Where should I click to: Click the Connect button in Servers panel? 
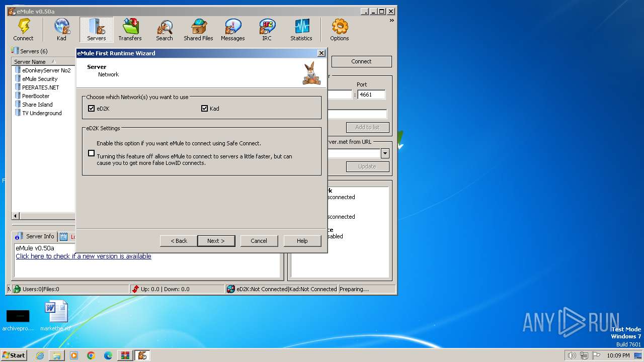(x=361, y=61)
